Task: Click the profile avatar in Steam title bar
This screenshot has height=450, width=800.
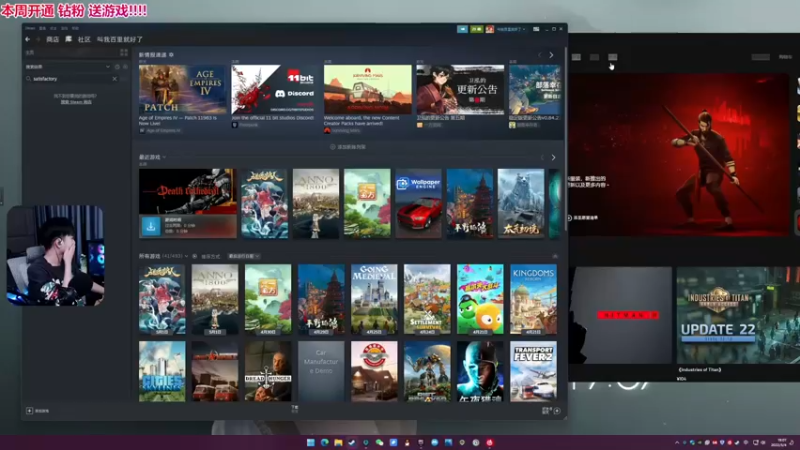Action: (x=490, y=29)
